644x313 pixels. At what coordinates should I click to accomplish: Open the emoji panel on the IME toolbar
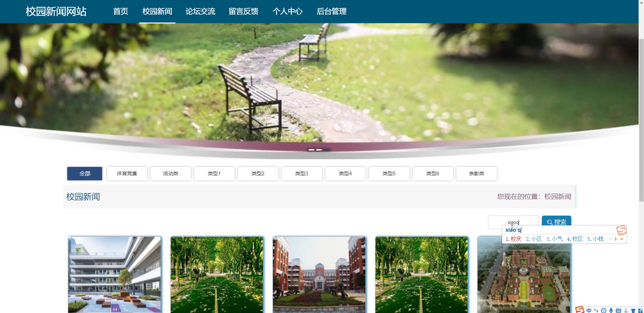tap(604, 311)
